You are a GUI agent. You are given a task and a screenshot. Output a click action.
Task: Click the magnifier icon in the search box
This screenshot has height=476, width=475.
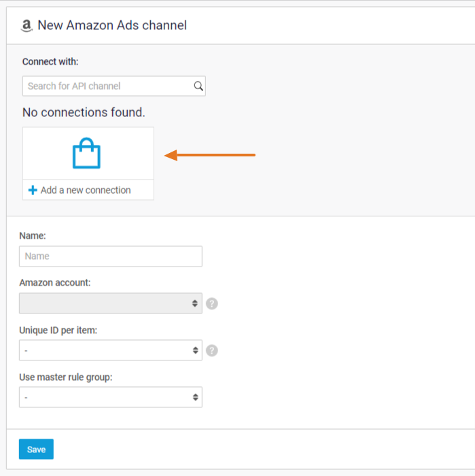coord(198,86)
